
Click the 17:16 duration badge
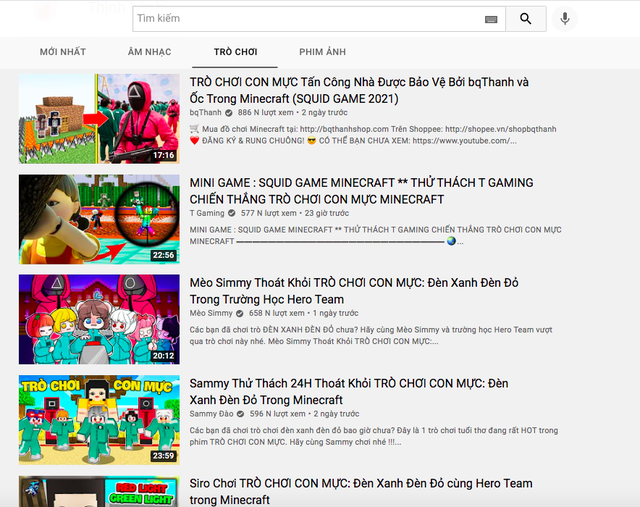(x=163, y=155)
